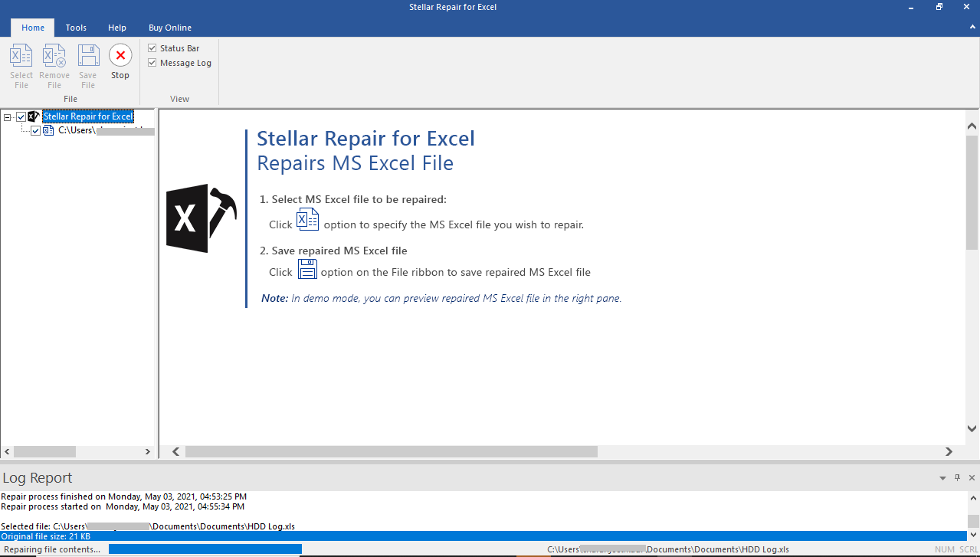Click the large Excel hammer logo
The image size is (980, 557).
[x=202, y=218]
